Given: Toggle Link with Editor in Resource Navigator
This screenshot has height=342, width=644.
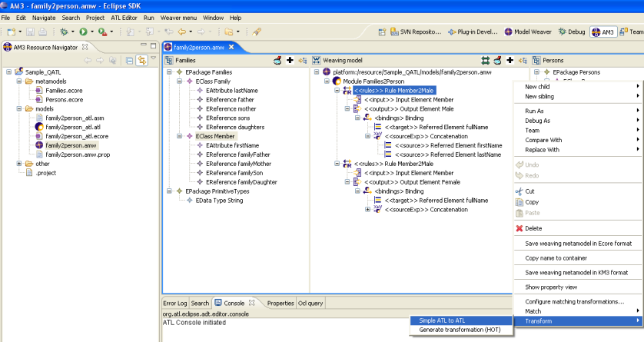Looking at the screenshot, I should [141, 61].
